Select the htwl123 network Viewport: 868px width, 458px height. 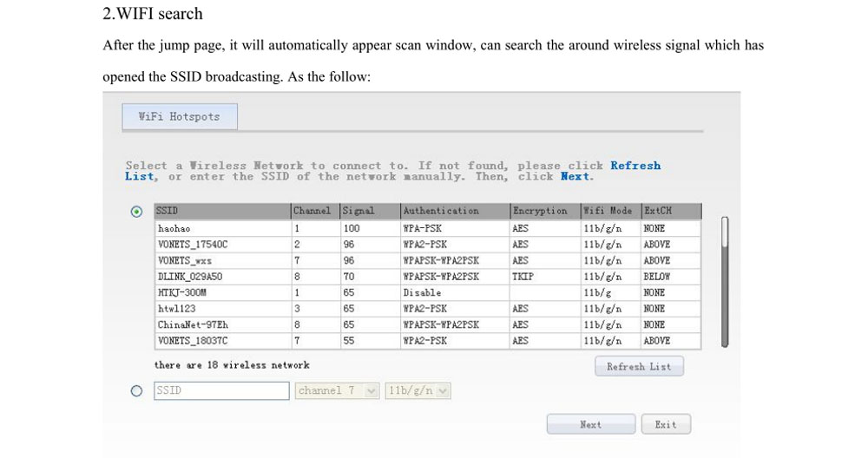pyautogui.click(x=427, y=308)
